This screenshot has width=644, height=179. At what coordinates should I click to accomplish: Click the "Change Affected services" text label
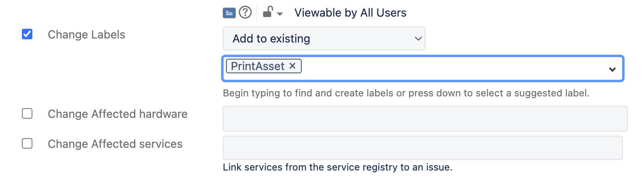pyautogui.click(x=115, y=144)
